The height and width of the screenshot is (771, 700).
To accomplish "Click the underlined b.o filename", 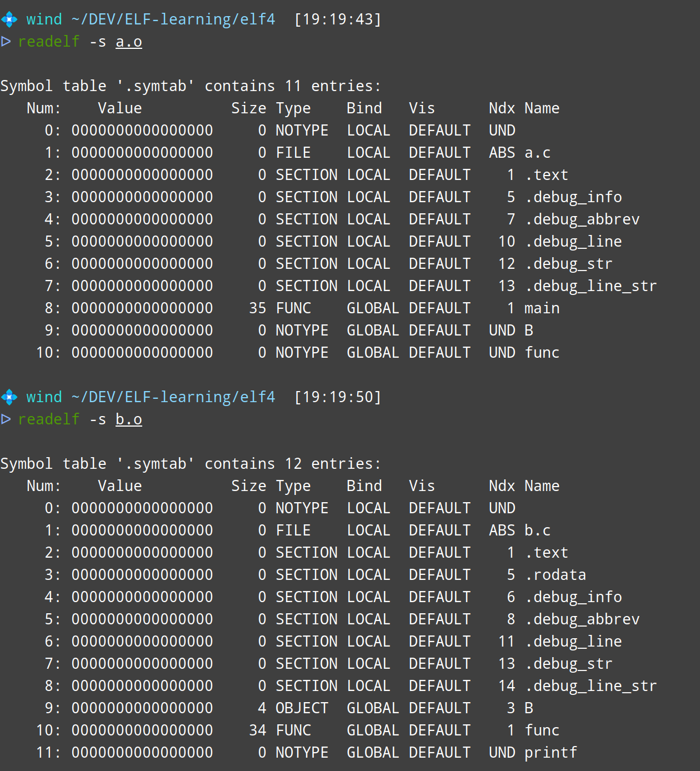I will 129,419.
